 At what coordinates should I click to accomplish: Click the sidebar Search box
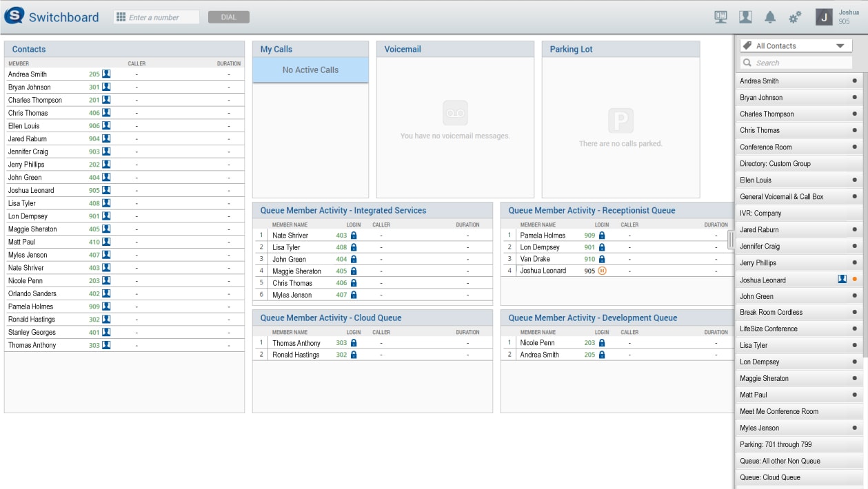click(x=800, y=63)
